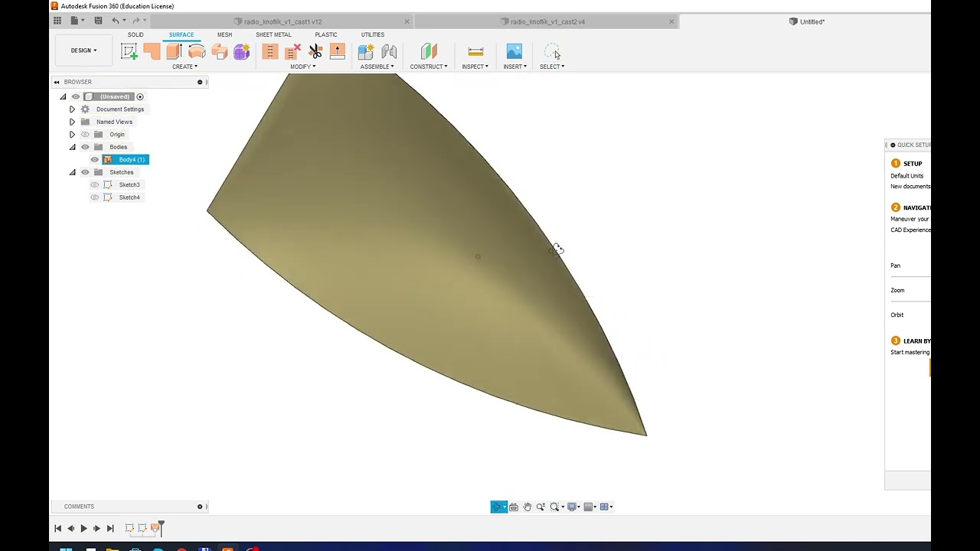Toggle visibility of the Unsaved root component
Image resolution: width=980 pixels, height=551 pixels.
(75, 96)
